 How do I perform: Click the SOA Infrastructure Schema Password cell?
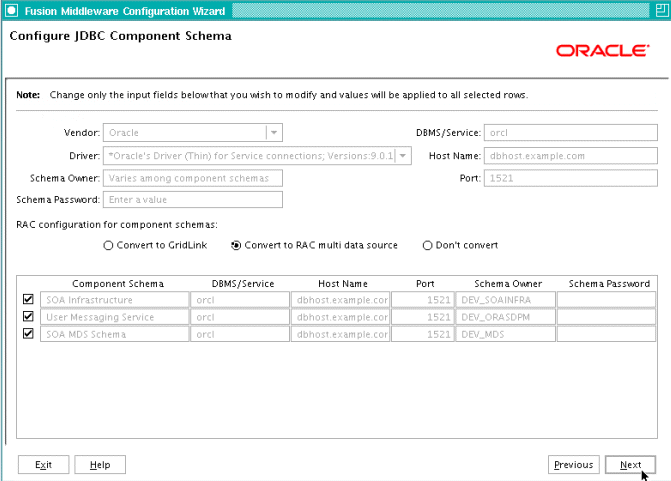click(606, 300)
